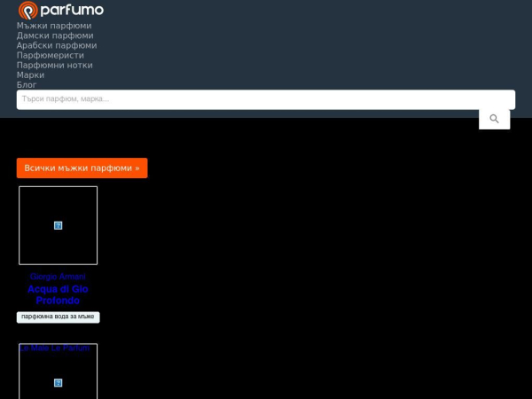The width and height of the screenshot is (532, 399).
Task: Visit the Блог link
Action: point(27,85)
